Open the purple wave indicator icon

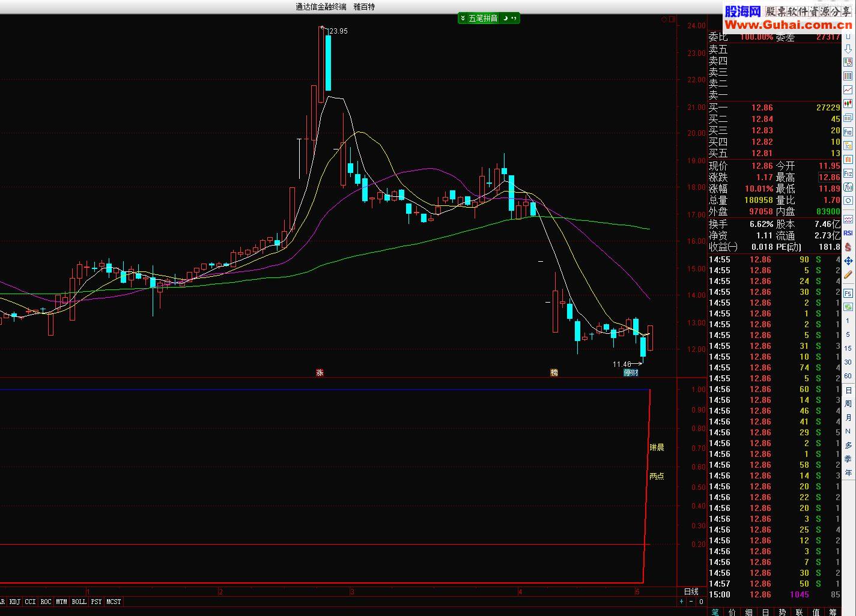[x=848, y=219]
